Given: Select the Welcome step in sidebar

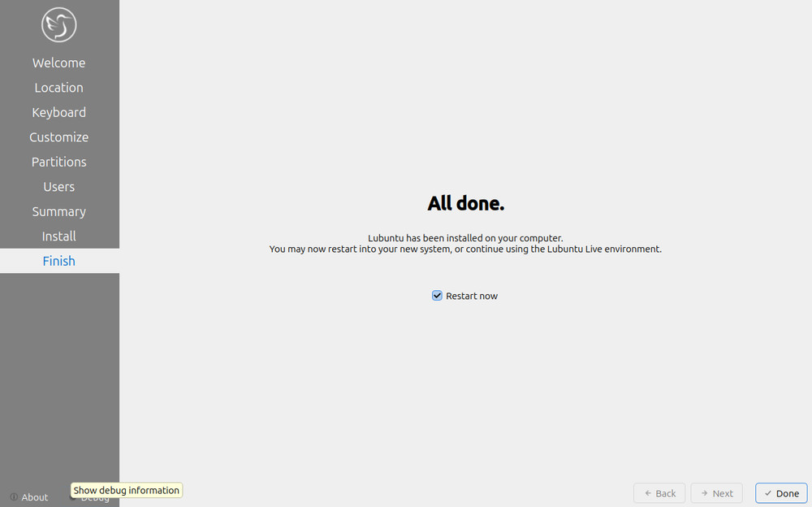Looking at the screenshot, I should (x=59, y=63).
